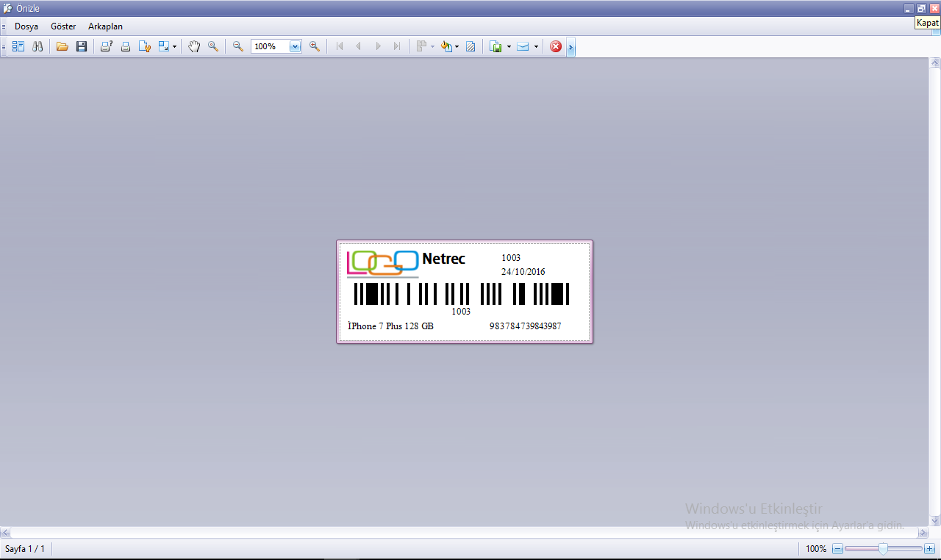Save the document with the floppy icon

pos(82,46)
